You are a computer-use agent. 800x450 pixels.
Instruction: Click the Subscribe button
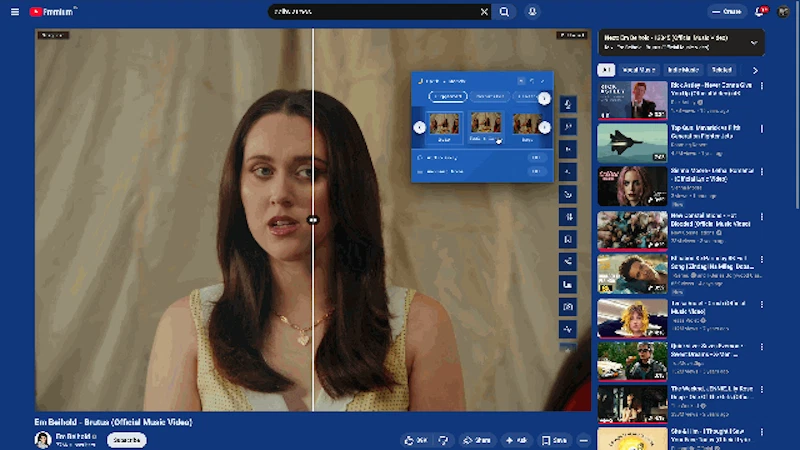(x=127, y=440)
